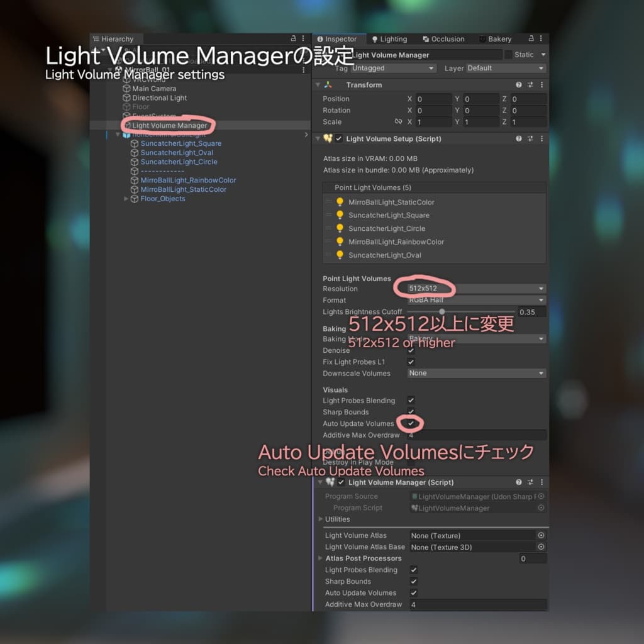Select Directional Light in the Hierarchy

click(159, 97)
